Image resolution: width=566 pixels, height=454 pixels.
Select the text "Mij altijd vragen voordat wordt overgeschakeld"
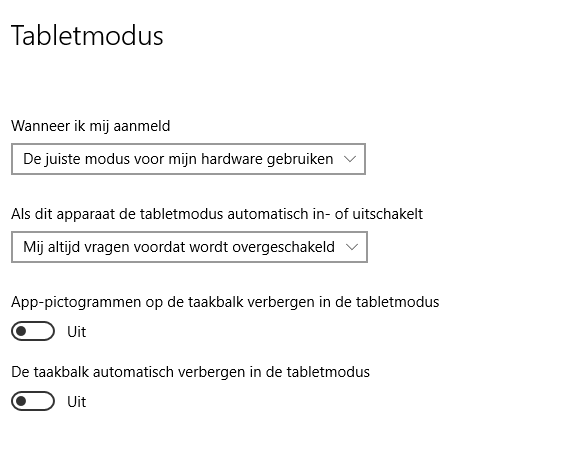pos(179,247)
